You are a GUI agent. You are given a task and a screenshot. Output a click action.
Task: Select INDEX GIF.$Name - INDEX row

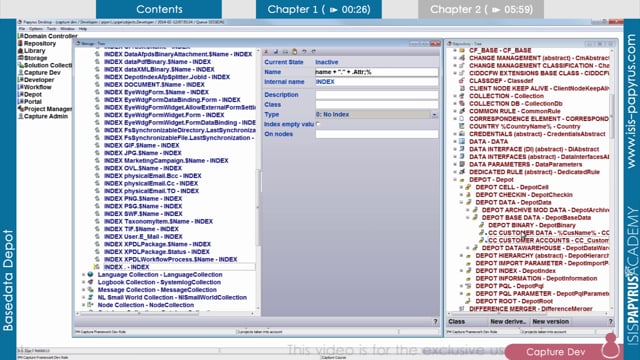tap(142, 145)
